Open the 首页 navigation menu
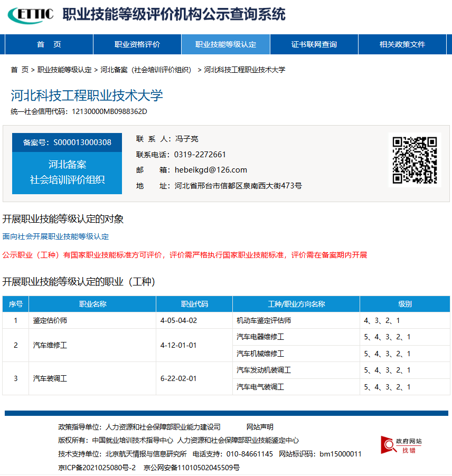The width and height of the screenshot is (452, 476). click(x=49, y=44)
